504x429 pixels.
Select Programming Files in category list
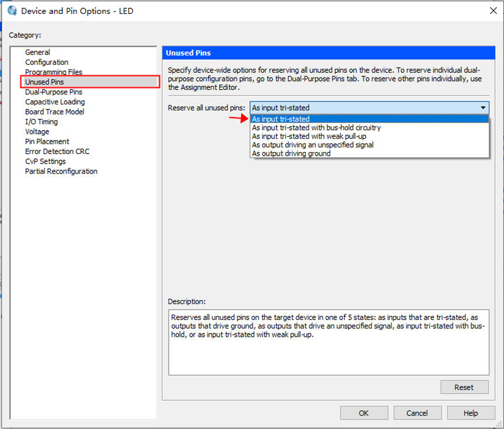[x=54, y=72]
